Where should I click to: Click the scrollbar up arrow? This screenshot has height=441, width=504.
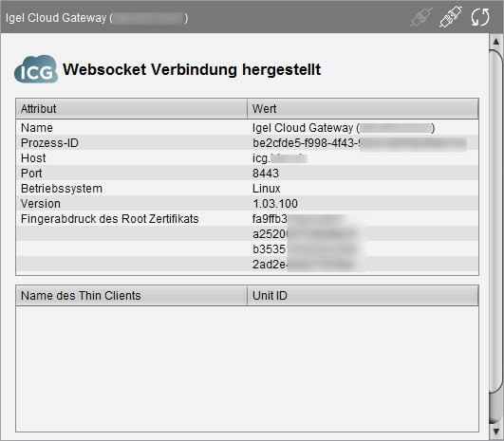[x=495, y=42]
